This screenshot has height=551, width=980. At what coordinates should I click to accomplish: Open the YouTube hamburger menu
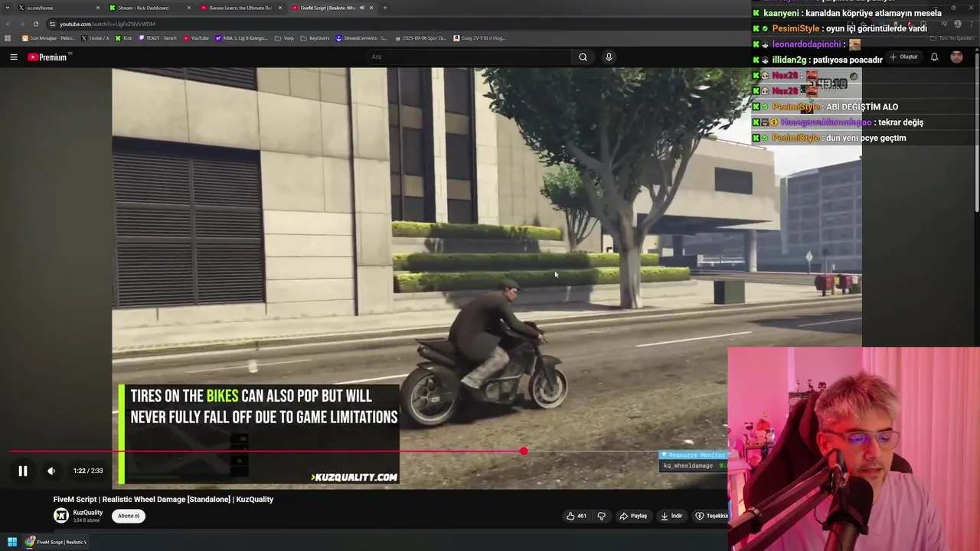14,57
